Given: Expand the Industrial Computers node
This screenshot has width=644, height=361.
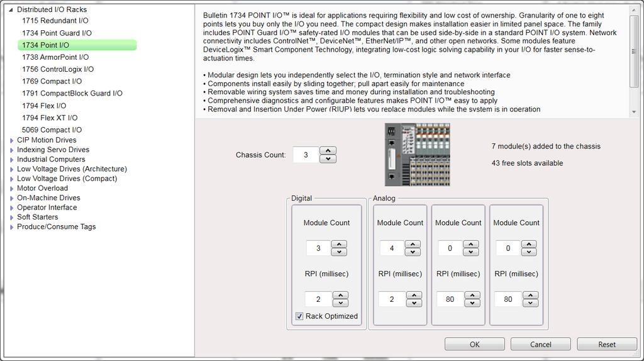Looking at the screenshot, I should pyautogui.click(x=11, y=160).
